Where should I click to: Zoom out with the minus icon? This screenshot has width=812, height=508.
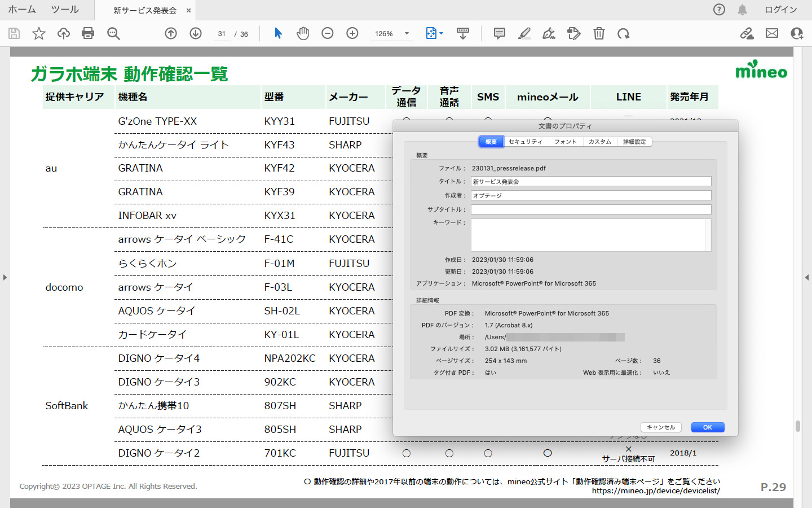click(x=328, y=33)
